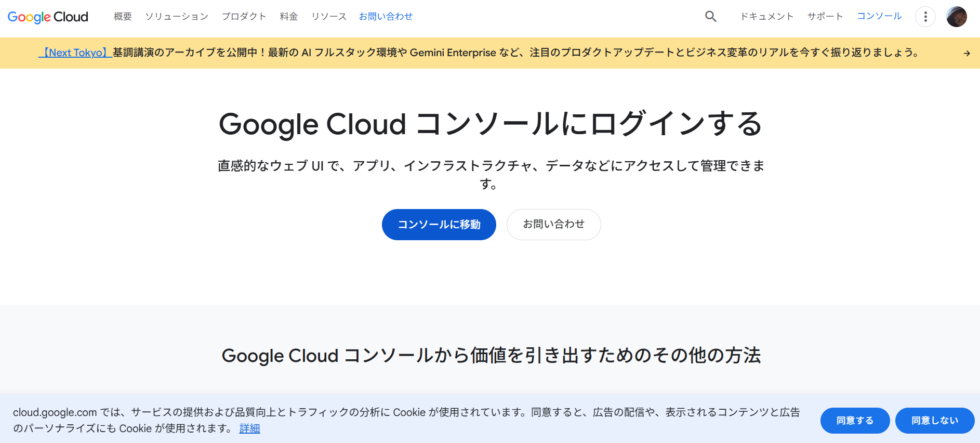The image size is (980, 443).
Task: Follow the 【Next Tokyo】 banner link
Action: (75, 53)
